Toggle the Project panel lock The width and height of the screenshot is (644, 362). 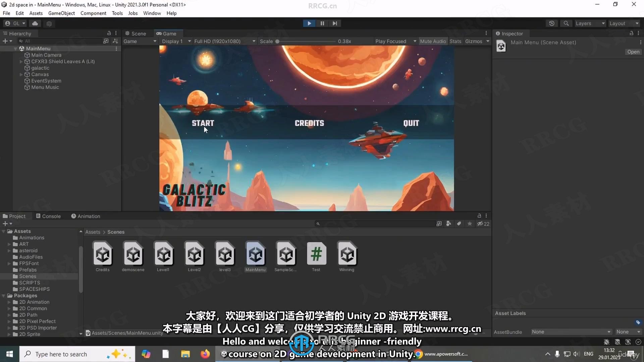coord(479,216)
